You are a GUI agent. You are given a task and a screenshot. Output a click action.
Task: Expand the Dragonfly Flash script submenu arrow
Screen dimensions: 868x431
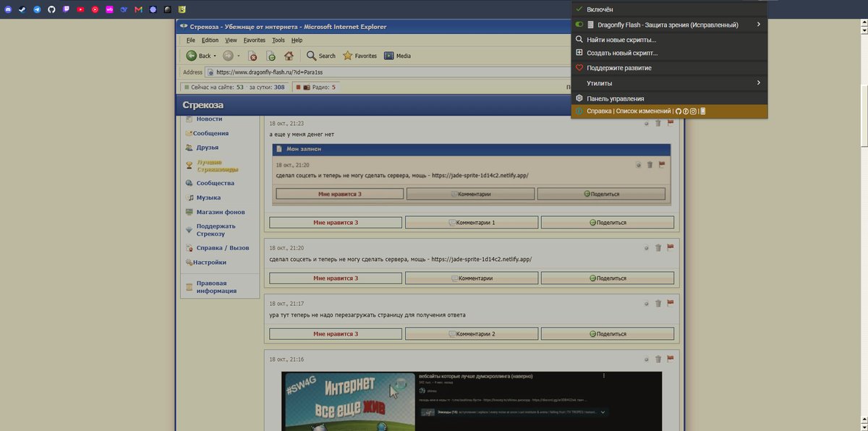pos(759,25)
